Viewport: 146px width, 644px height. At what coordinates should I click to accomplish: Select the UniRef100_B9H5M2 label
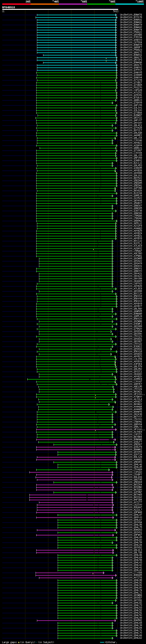pyautogui.click(x=131, y=620)
